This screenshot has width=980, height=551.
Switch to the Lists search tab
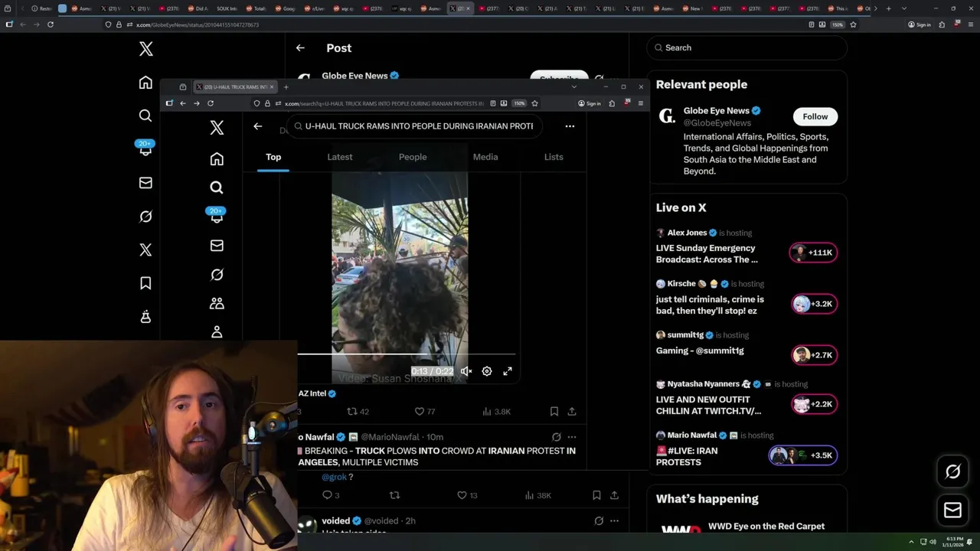pyautogui.click(x=554, y=157)
